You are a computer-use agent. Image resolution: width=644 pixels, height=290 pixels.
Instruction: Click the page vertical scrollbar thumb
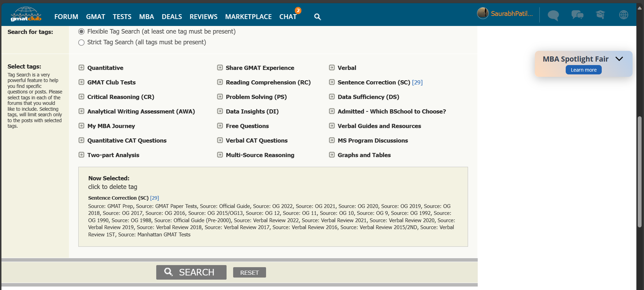[639, 172]
